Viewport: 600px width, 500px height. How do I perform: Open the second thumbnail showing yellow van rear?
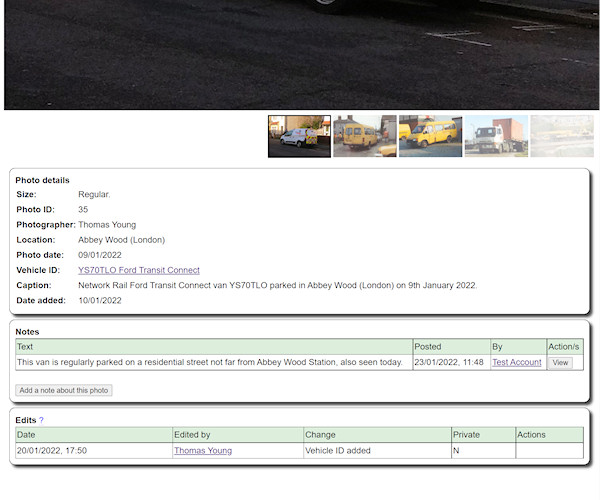tap(364, 137)
